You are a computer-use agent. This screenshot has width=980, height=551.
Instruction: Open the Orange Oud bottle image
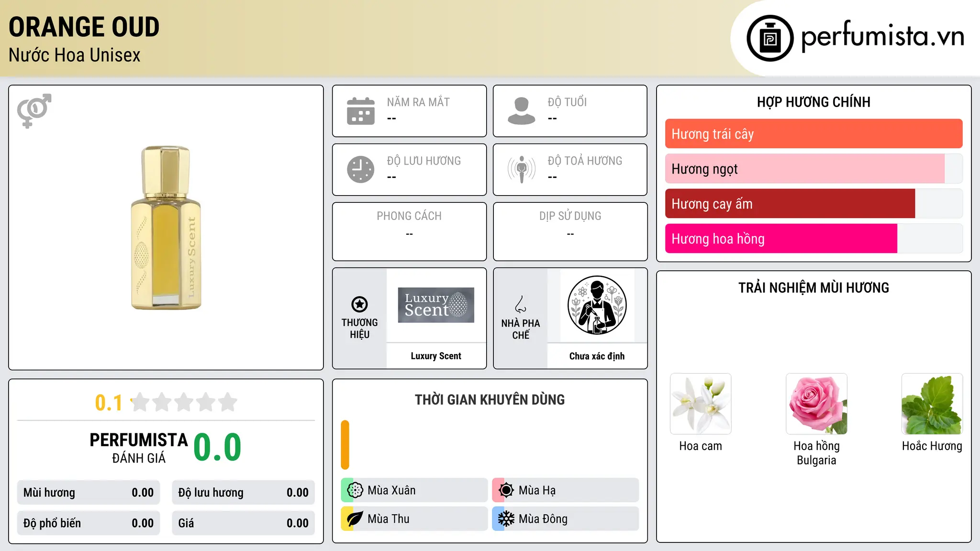[166, 228]
